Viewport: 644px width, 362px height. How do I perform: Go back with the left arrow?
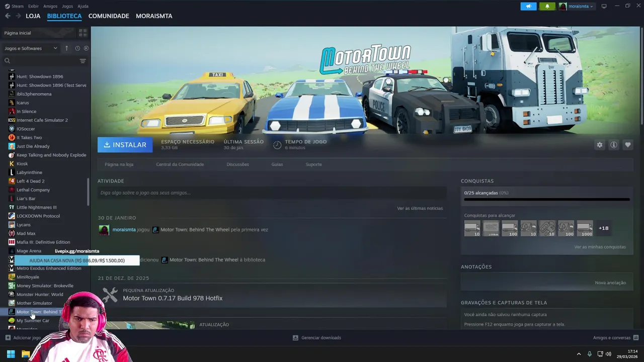[8, 16]
